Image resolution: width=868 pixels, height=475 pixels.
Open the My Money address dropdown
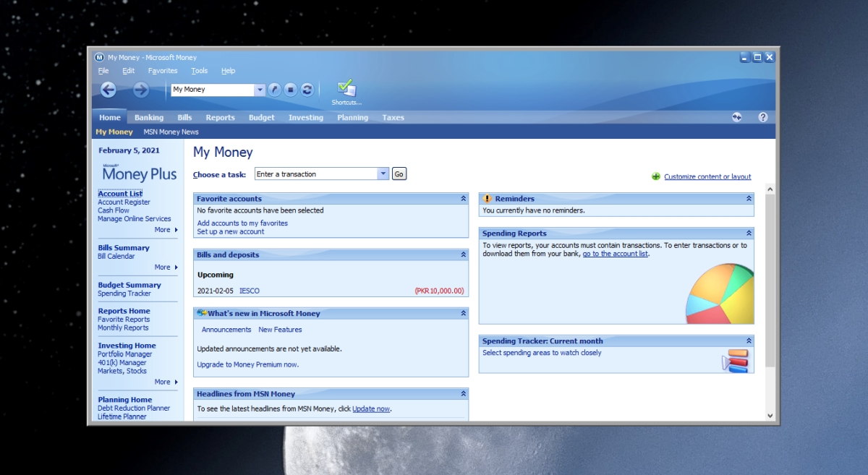pyautogui.click(x=260, y=90)
